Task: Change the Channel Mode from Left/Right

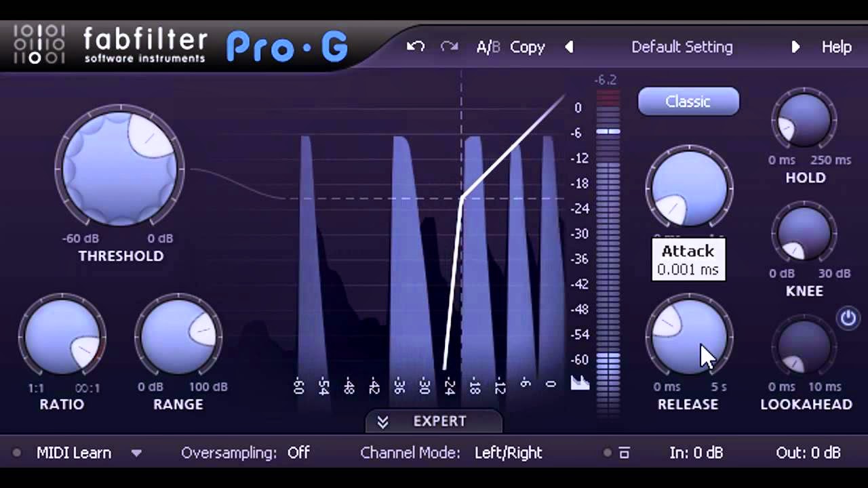Action: pos(508,453)
